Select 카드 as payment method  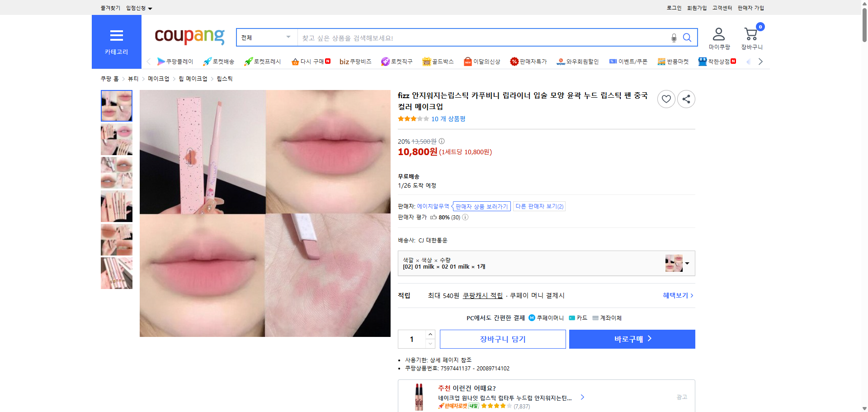[x=579, y=318]
